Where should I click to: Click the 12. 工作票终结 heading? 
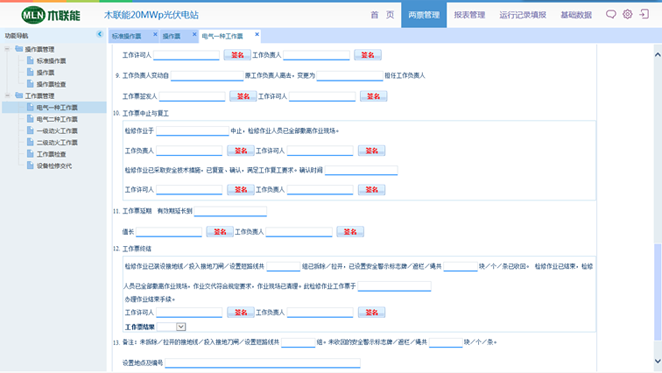pos(132,248)
